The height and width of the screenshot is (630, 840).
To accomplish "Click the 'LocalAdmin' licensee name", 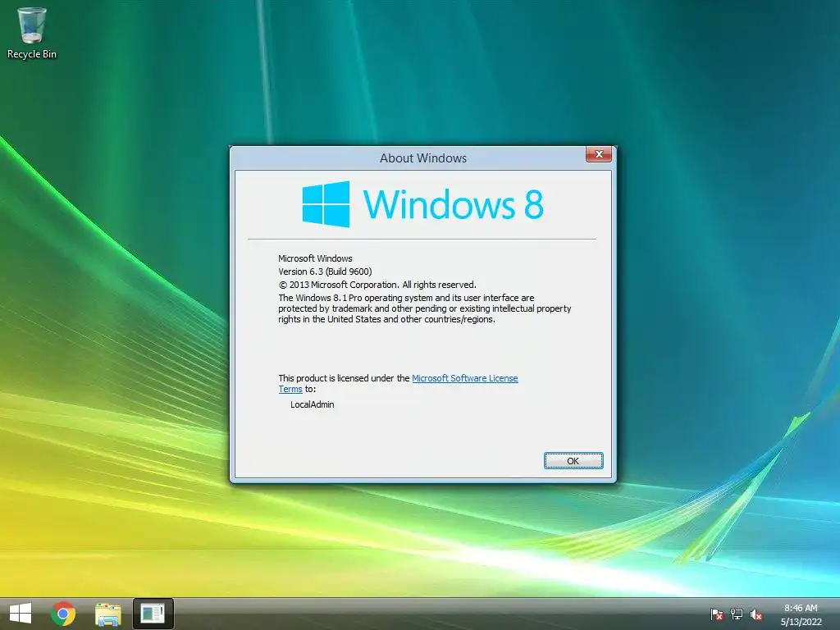I will coord(313,404).
